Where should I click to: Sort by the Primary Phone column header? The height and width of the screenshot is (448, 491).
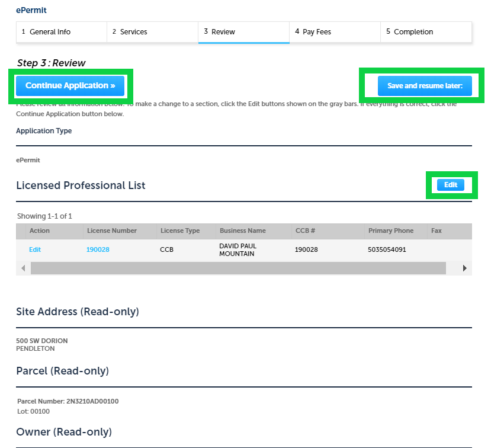[x=390, y=231]
